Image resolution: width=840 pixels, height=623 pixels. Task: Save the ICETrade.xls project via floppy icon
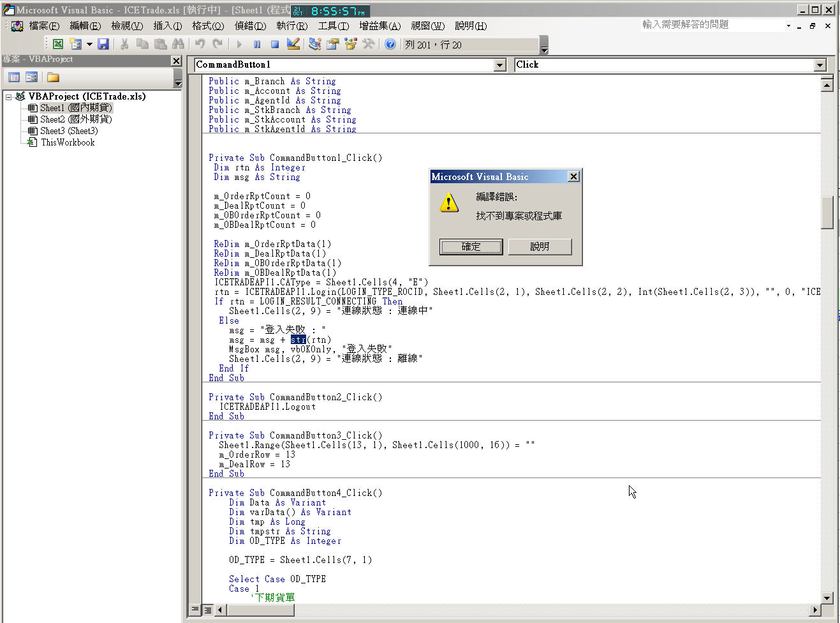[103, 44]
